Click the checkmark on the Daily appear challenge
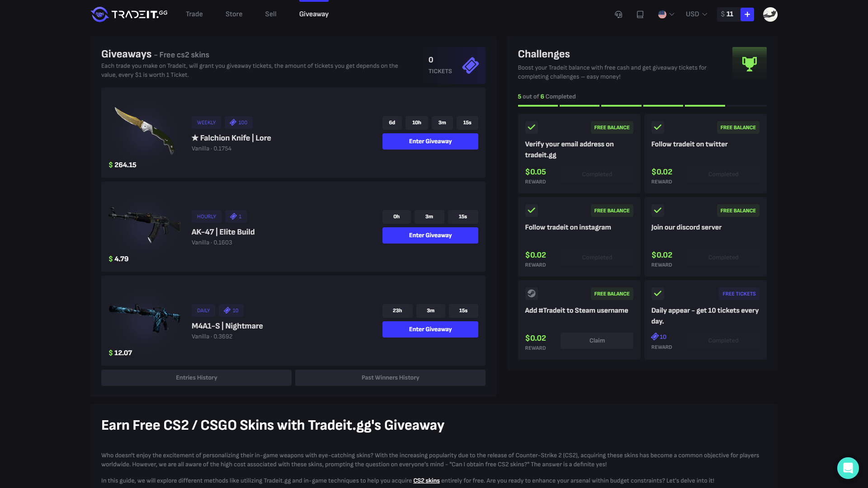Viewport: 868px width, 488px height. [x=658, y=293]
